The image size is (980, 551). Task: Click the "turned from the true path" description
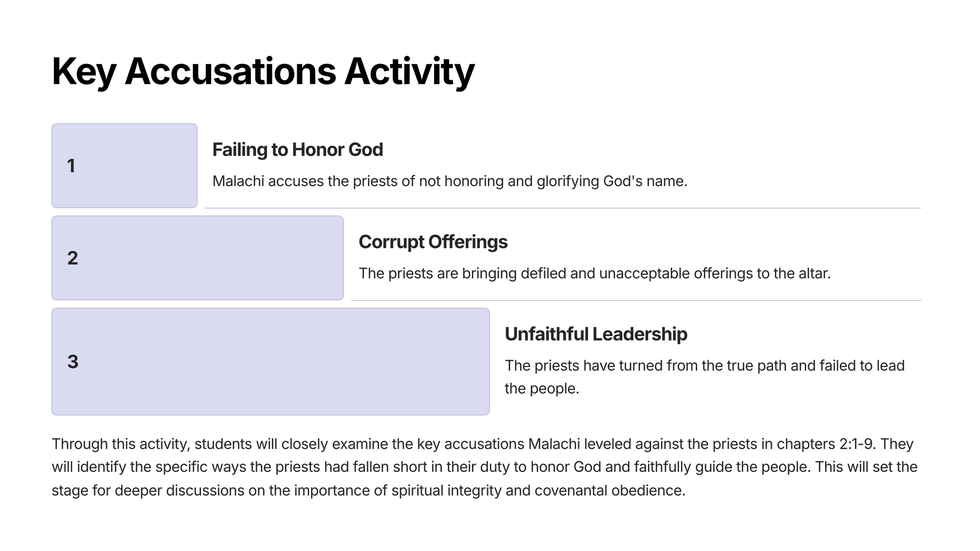pyautogui.click(x=704, y=366)
